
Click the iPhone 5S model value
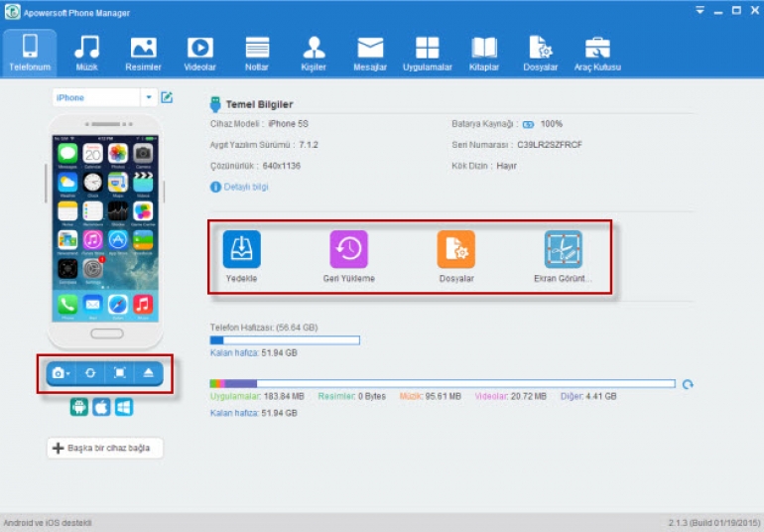[289, 124]
